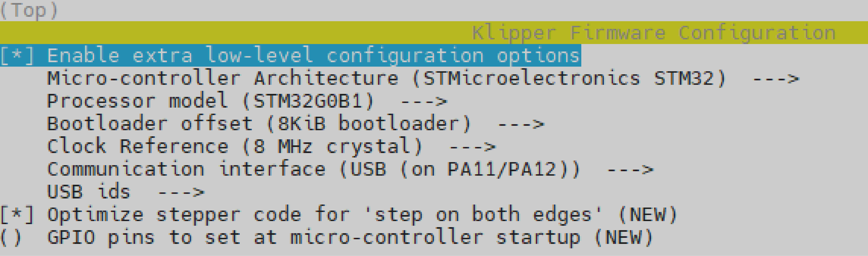Toggle the checkbox for extra low-level configuration options
Screen dimensions: 868x256
[17, 56]
